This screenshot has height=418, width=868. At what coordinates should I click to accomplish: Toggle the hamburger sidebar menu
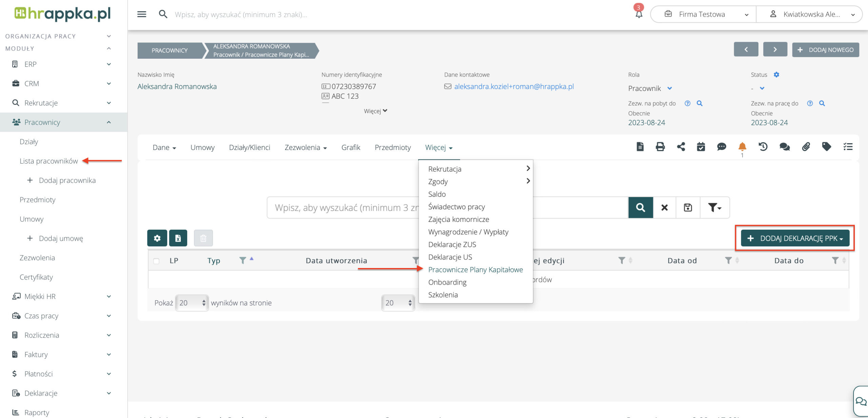142,14
